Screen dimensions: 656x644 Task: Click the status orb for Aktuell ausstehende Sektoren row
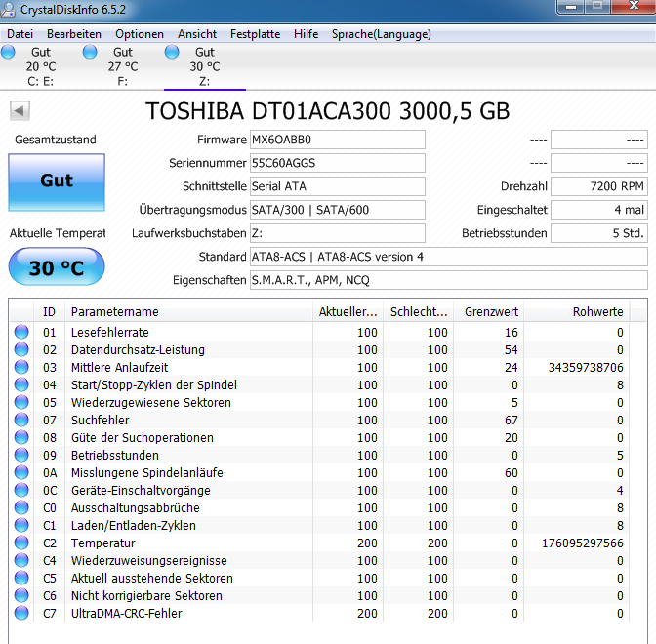[21, 578]
